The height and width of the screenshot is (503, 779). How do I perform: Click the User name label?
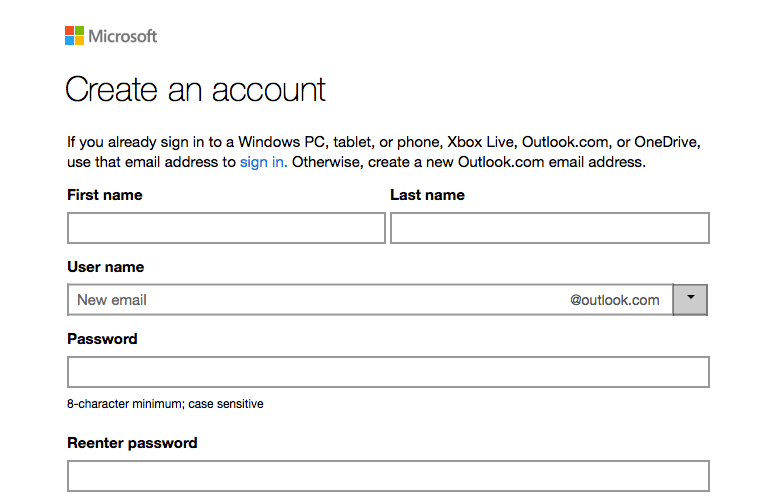pos(106,267)
